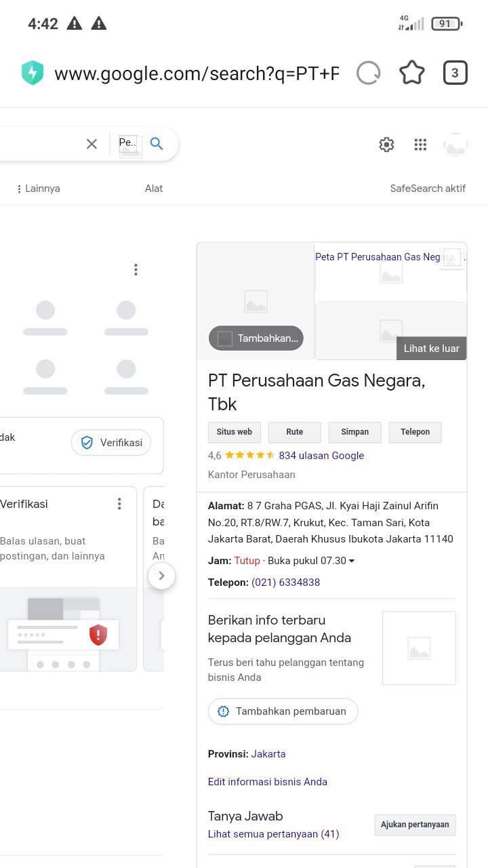Open 834 ulasan Google reviews link
The image size is (488, 868).
click(321, 456)
